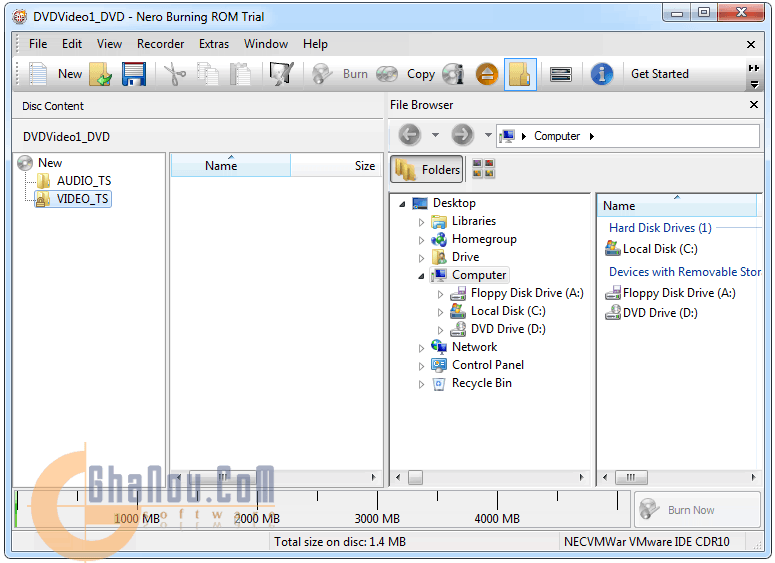Click the Computer address bar path
The height and width of the screenshot is (563, 775).
(557, 136)
